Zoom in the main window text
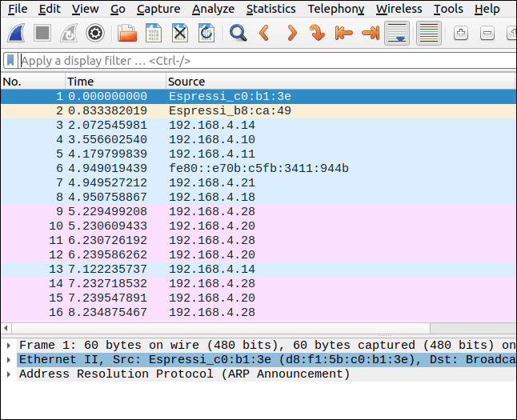This screenshot has width=517, height=420. [x=461, y=33]
